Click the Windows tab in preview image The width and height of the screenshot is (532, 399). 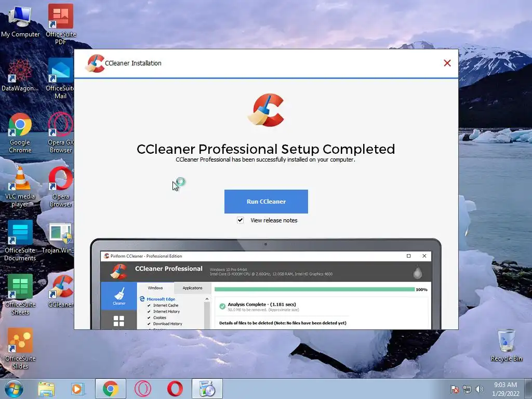pyautogui.click(x=155, y=288)
